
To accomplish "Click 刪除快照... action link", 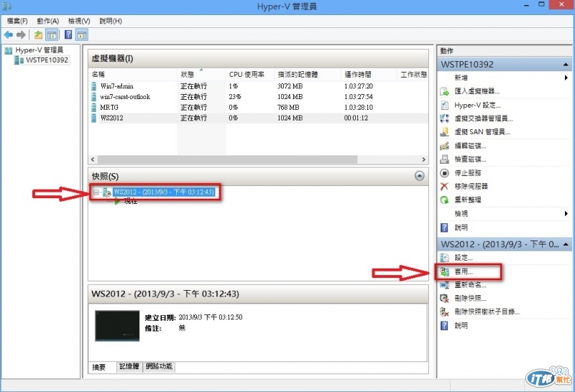I will (x=471, y=298).
